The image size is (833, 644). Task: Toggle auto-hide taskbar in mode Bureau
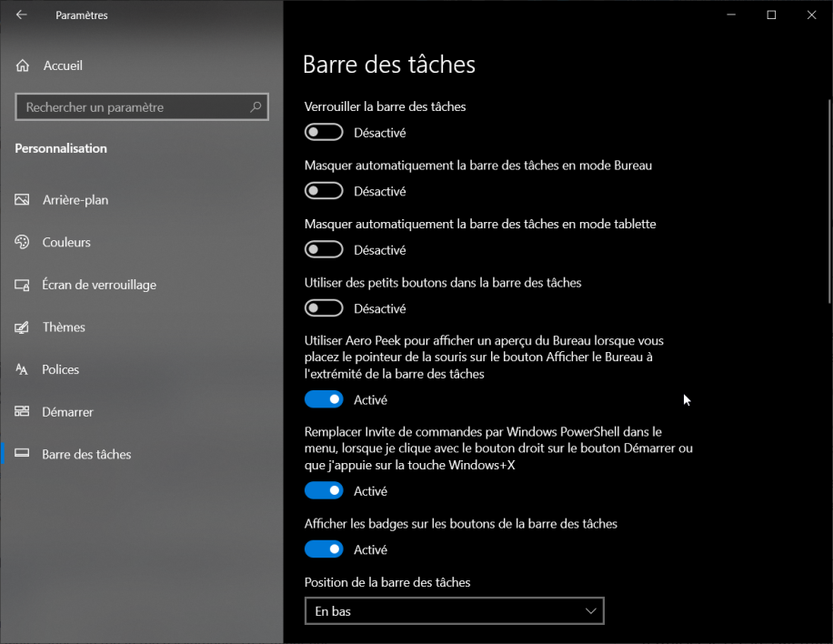(x=324, y=191)
